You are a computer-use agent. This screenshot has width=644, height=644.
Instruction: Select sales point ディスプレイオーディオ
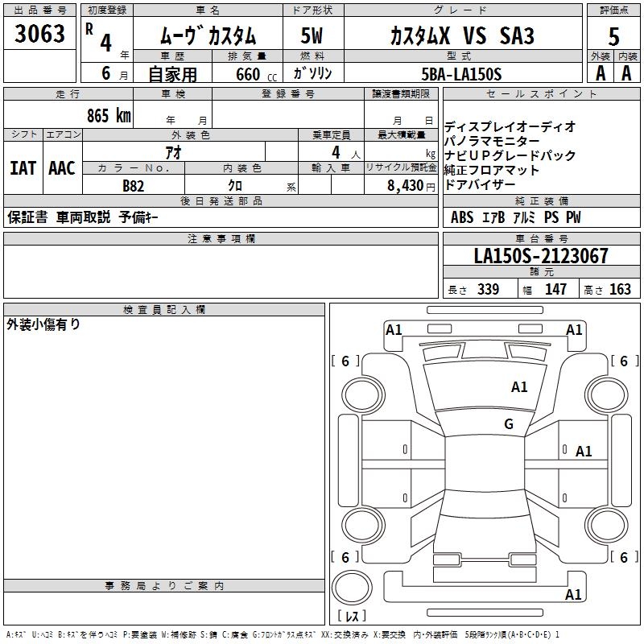510,126
